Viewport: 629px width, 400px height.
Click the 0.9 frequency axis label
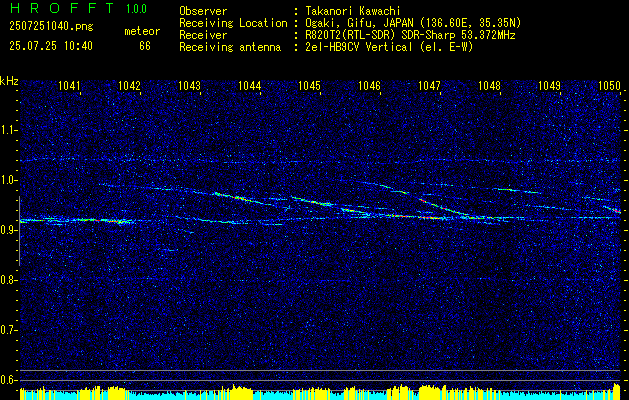click(8, 230)
